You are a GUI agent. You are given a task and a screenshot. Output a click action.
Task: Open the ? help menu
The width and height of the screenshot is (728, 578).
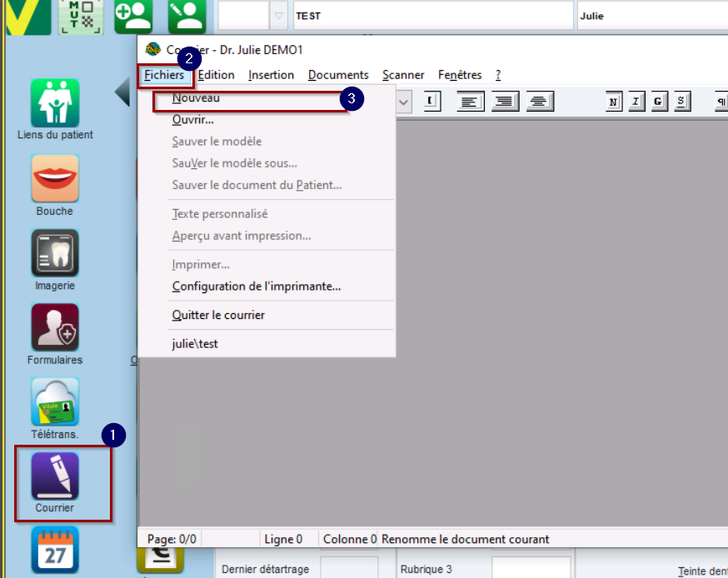click(x=498, y=75)
